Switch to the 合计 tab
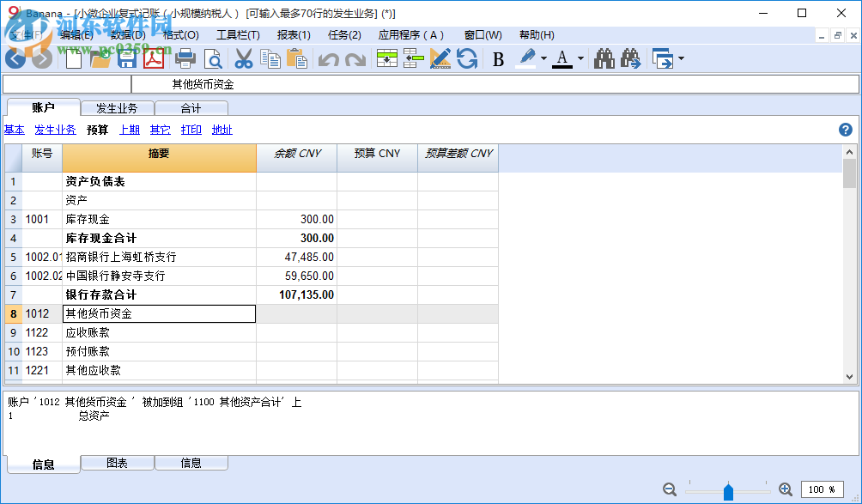Image resolution: width=862 pixels, height=504 pixels. tap(191, 107)
